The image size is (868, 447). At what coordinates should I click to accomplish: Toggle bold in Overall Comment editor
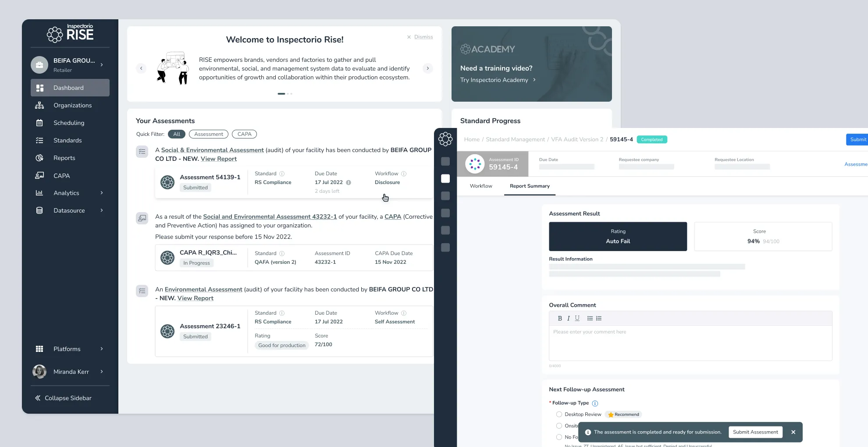click(x=560, y=319)
